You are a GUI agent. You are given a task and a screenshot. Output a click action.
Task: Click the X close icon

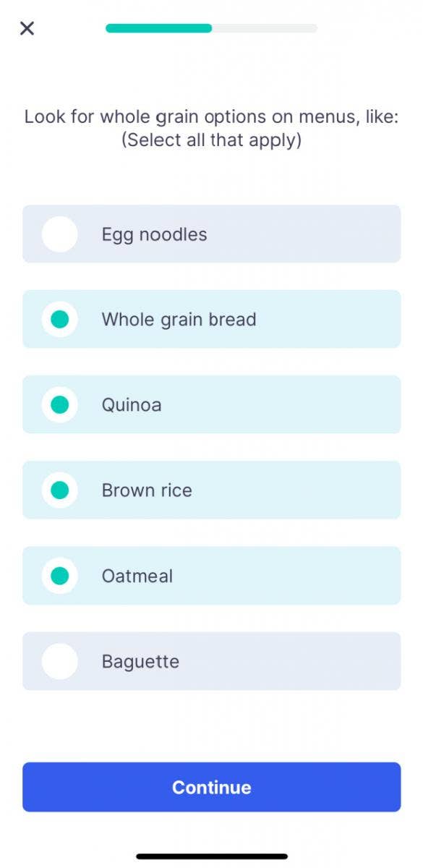click(27, 28)
